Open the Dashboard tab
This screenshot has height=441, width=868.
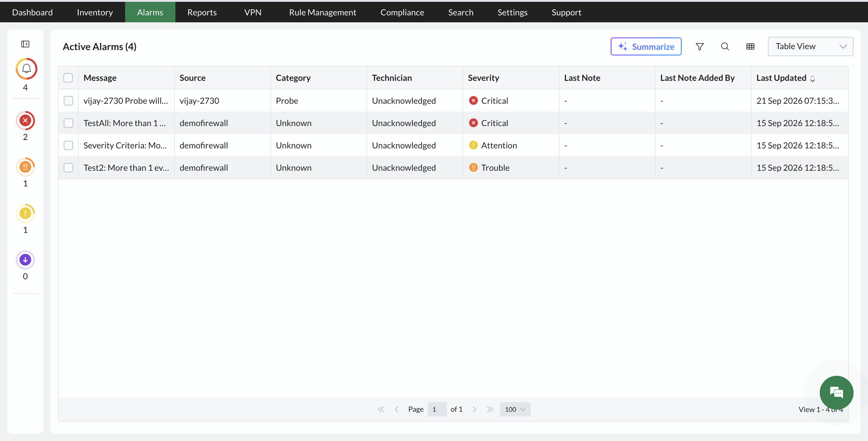tap(32, 12)
